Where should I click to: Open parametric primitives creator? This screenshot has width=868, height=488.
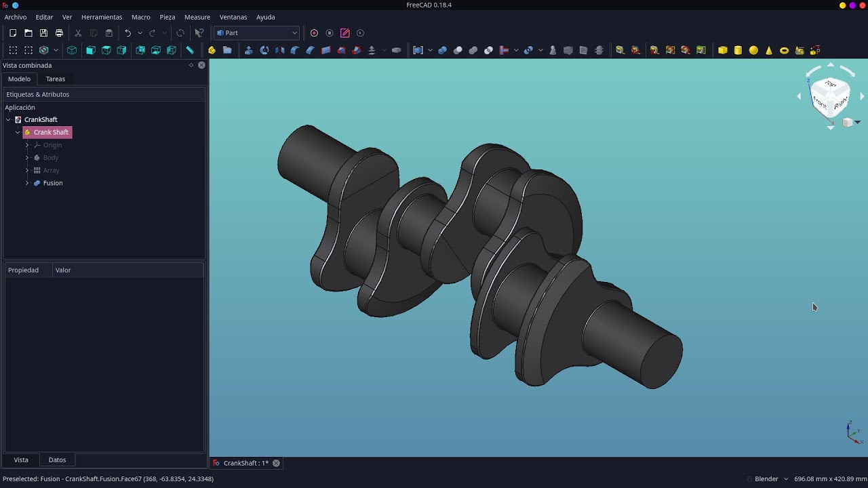click(800, 50)
